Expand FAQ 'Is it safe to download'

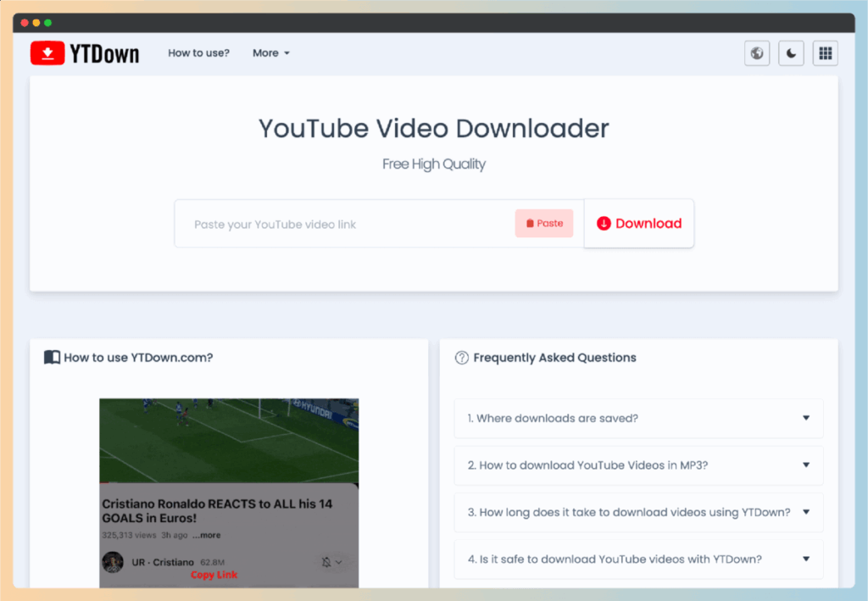pyautogui.click(x=639, y=559)
